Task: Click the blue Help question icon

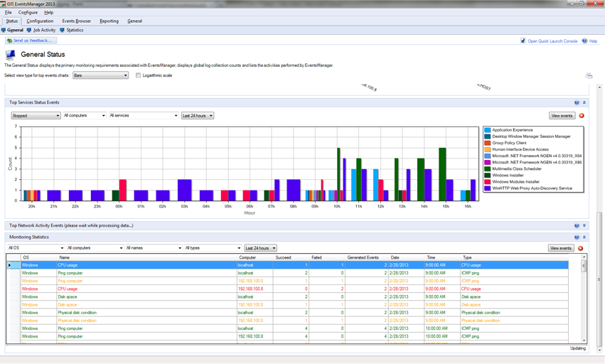Action: tap(584, 41)
